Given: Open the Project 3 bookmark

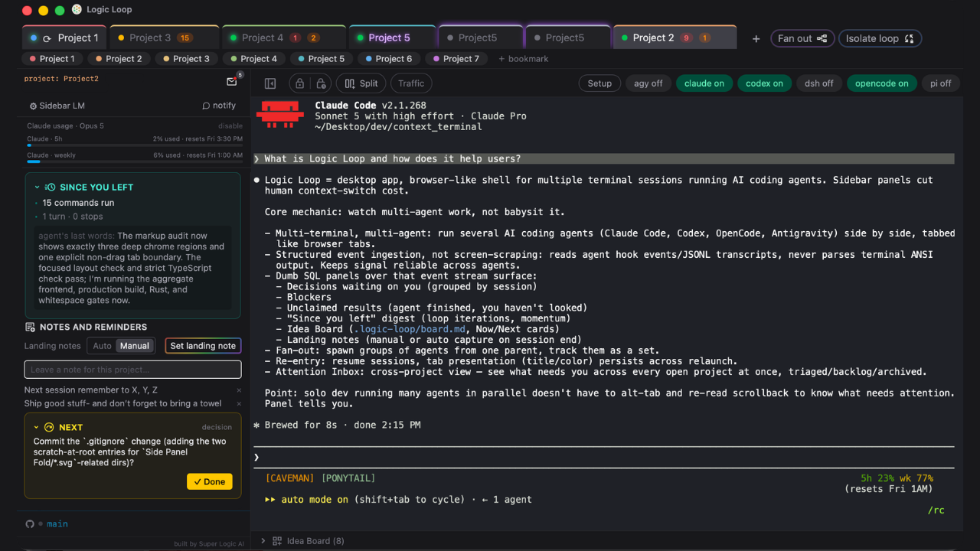Looking at the screenshot, I should pyautogui.click(x=187, y=59).
